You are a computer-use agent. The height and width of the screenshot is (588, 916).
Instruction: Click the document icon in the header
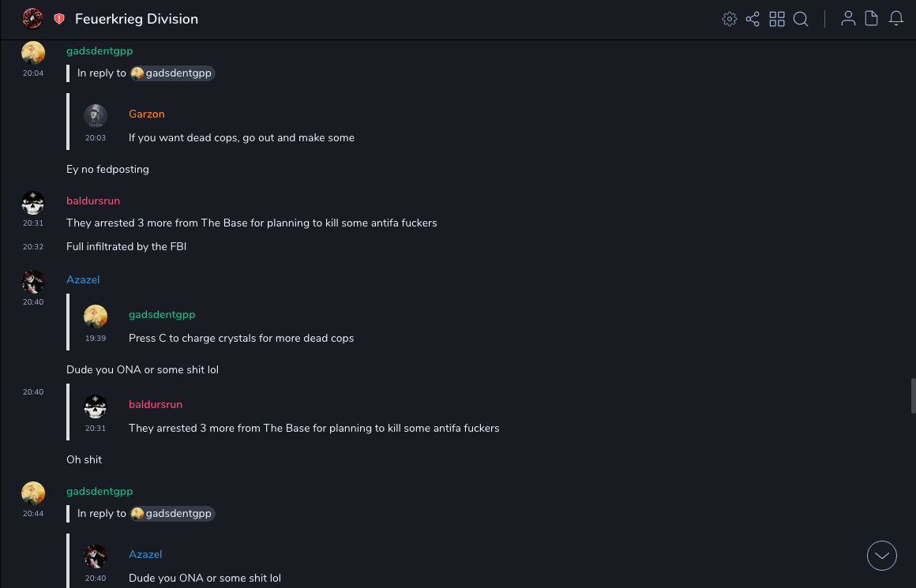click(x=872, y=19)
